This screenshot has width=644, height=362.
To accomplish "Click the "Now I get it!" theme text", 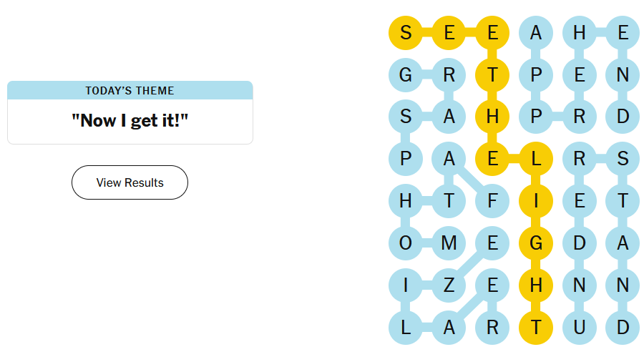I will (130, 120).
